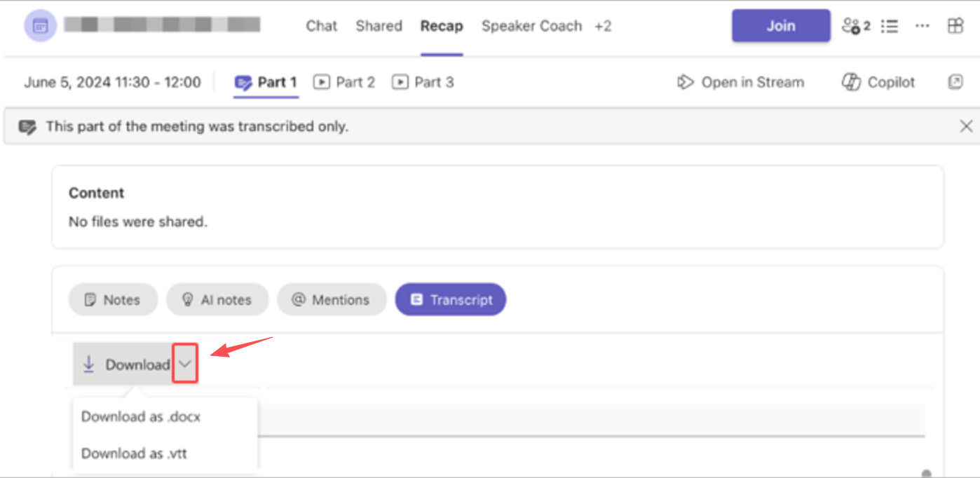
Task: Open Copilot for this meeting
Action: pos(877,82)
